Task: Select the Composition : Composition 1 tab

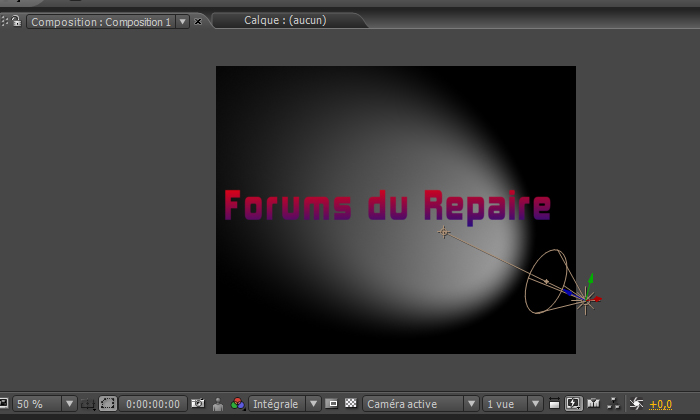Action: pyautogui.click(x=101, y=22)
